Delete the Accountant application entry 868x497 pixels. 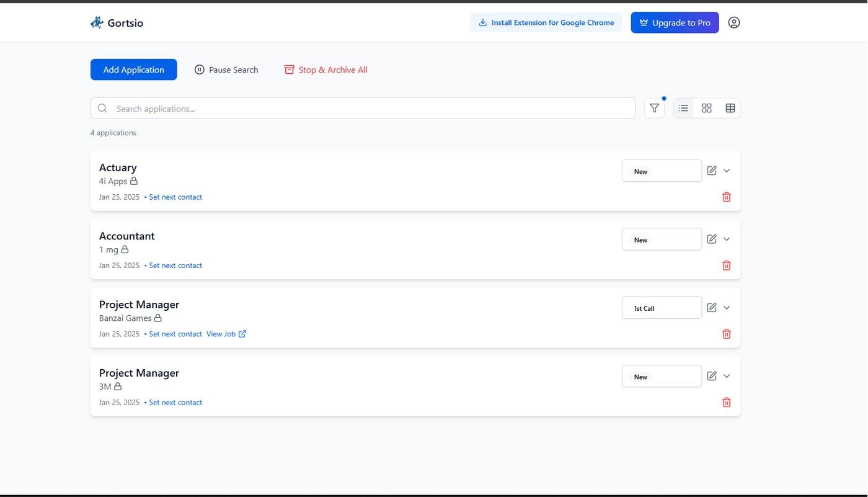[x=726, y=266]
